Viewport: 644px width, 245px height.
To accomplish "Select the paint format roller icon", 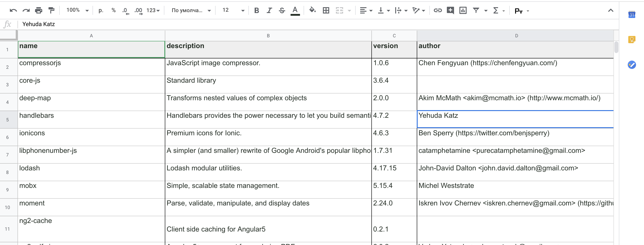I will click(51, 11).
